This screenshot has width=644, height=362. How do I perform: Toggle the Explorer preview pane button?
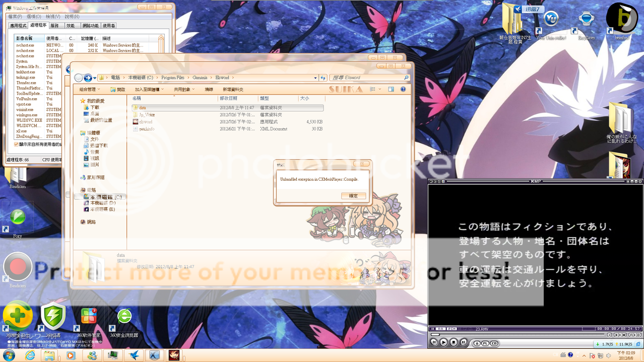391,89
